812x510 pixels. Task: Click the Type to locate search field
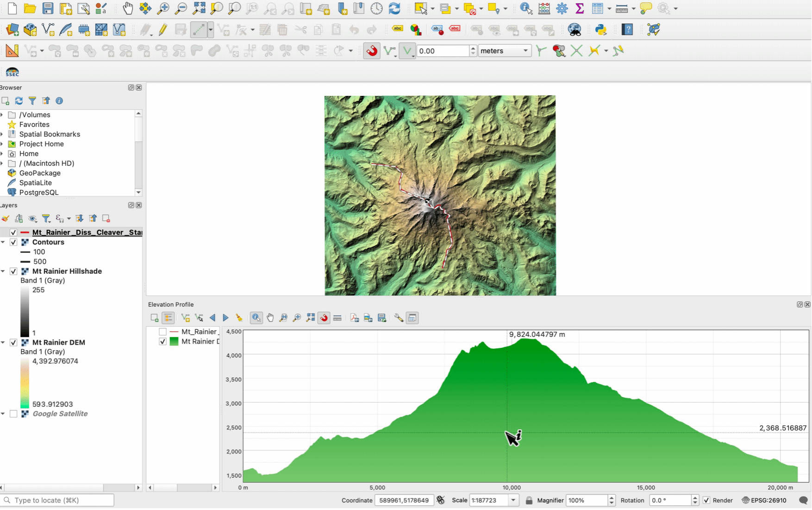pos(58,500)
